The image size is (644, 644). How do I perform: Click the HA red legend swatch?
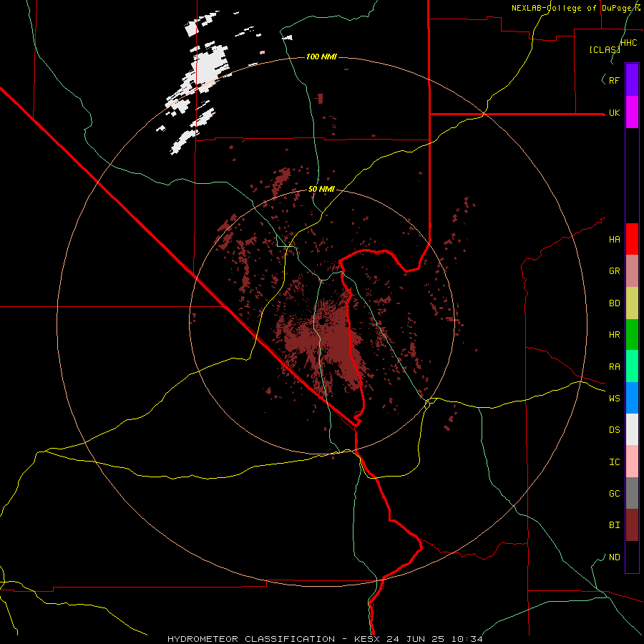632,239
